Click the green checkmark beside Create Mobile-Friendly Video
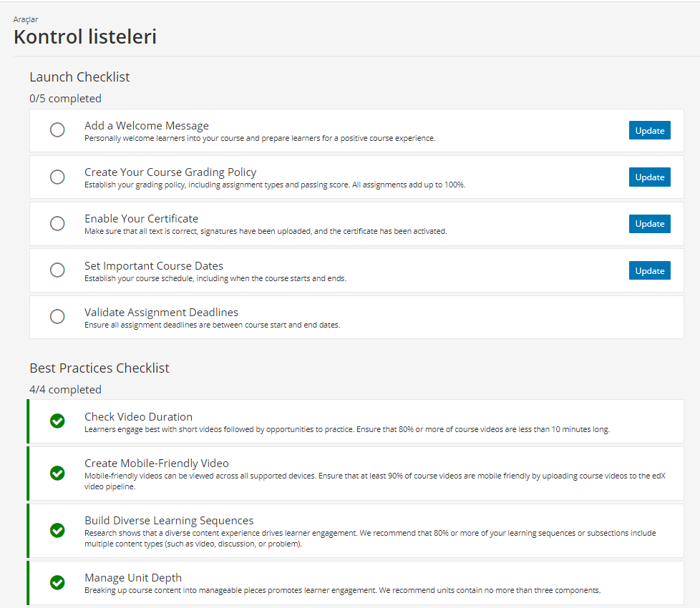 tap(57, 473)
